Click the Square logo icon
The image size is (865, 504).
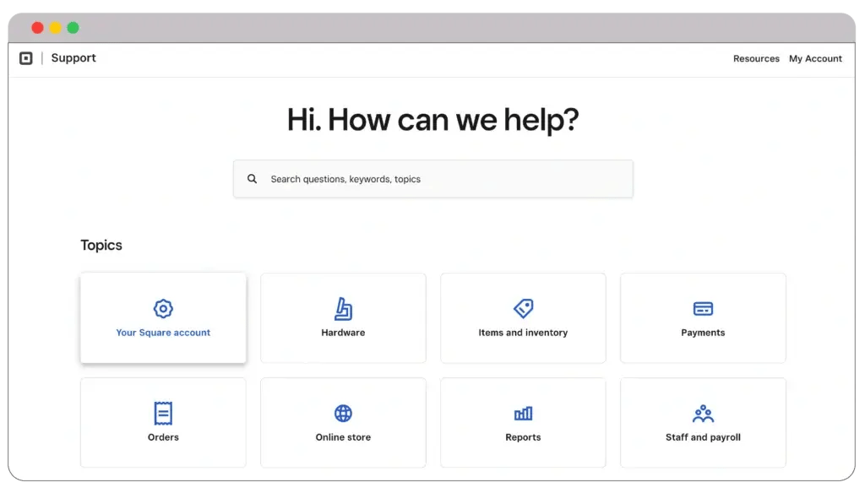tap(26, 58)
